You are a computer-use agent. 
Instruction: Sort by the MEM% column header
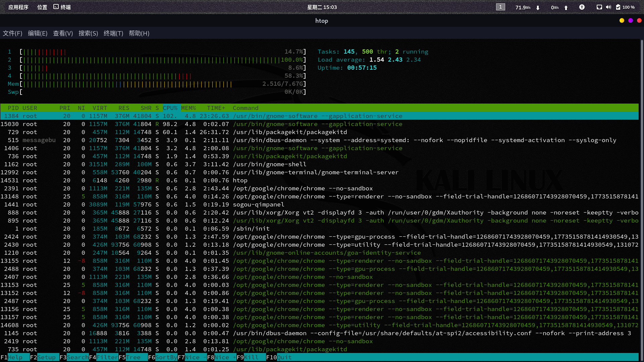189,108
